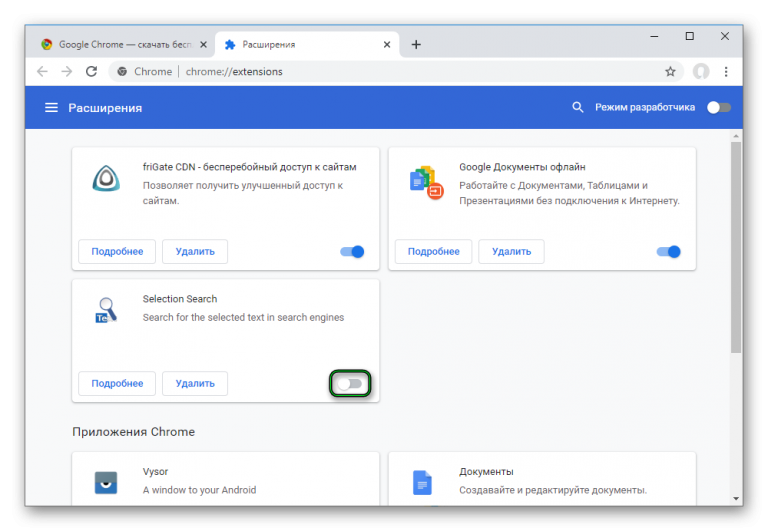Screen dimensions: 768x531
Task: Click the Google Документы офлайн title text
Action: click(522, 167)
